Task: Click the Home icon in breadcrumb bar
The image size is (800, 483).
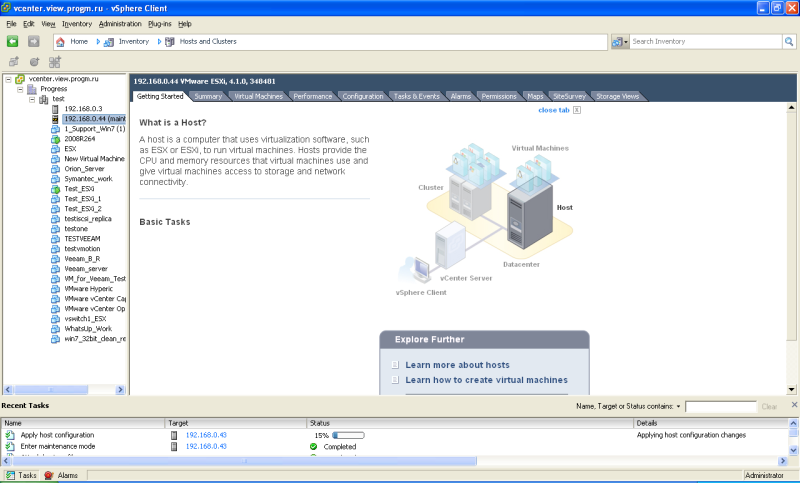Action: pyautogui.click(x=61, y=42)
